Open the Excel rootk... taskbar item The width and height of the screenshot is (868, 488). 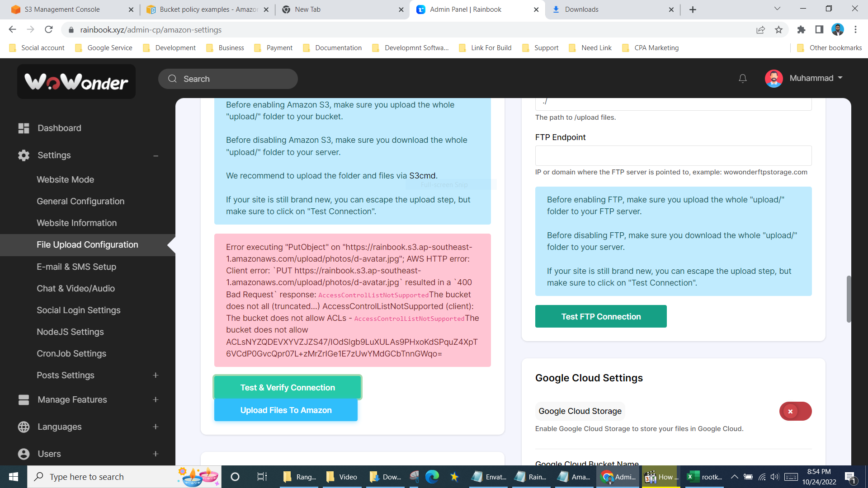[704, 477]
